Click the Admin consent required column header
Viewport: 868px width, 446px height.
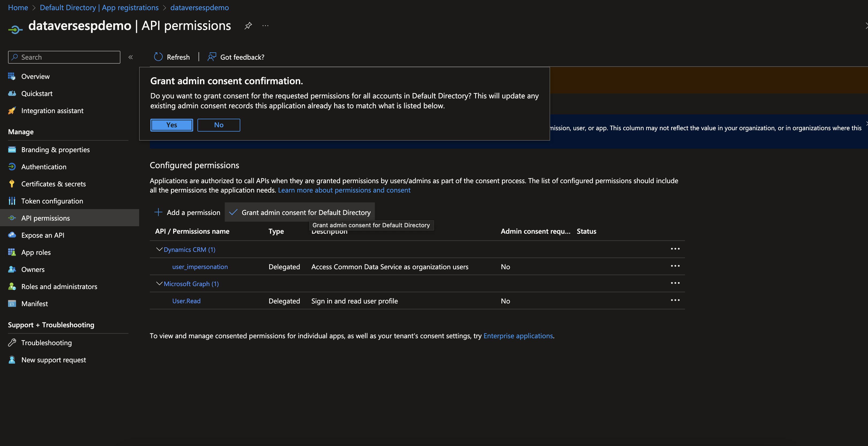pos(535,231)
